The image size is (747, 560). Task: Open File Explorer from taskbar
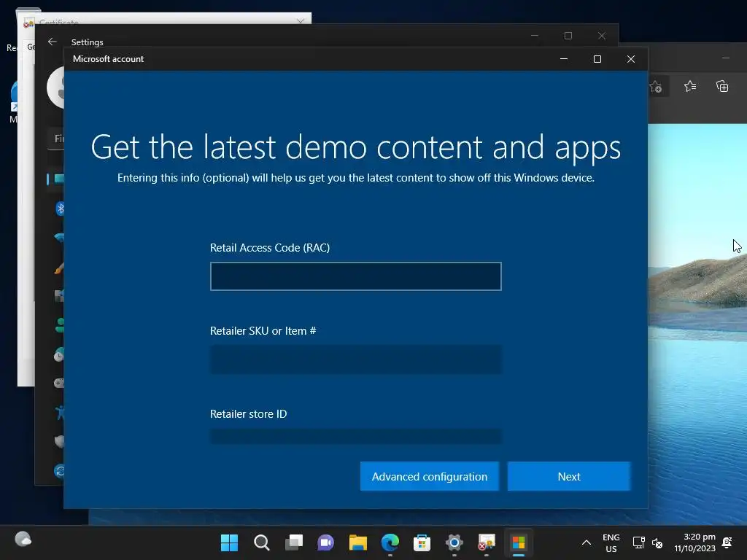(357, 542)
